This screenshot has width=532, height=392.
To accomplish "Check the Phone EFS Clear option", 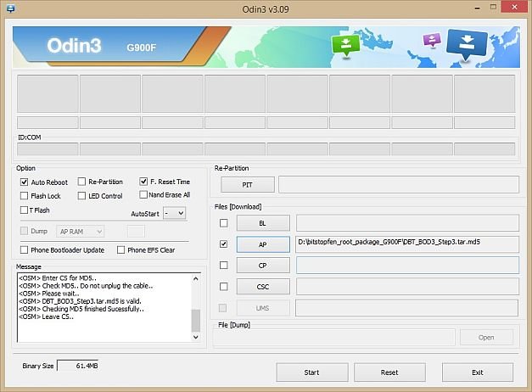I will pos(120,249).
